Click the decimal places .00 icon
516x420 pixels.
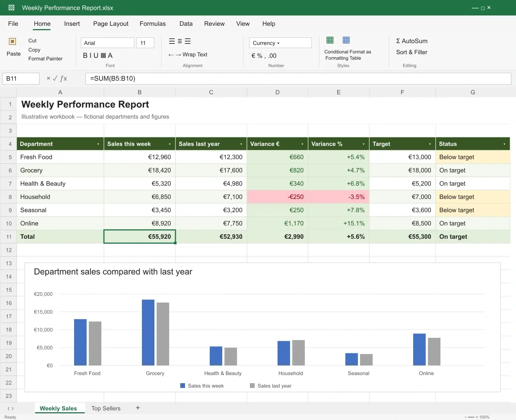[272, 56]
